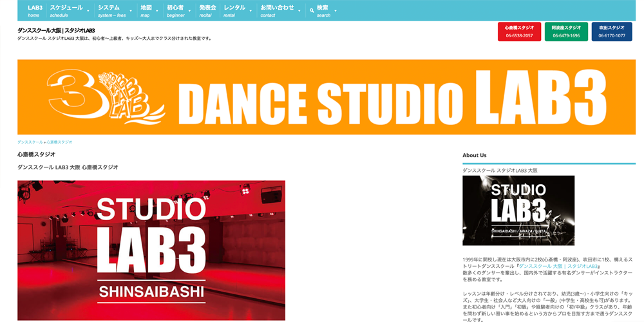Click the search magnifier icon in navigation

point(312,11)
